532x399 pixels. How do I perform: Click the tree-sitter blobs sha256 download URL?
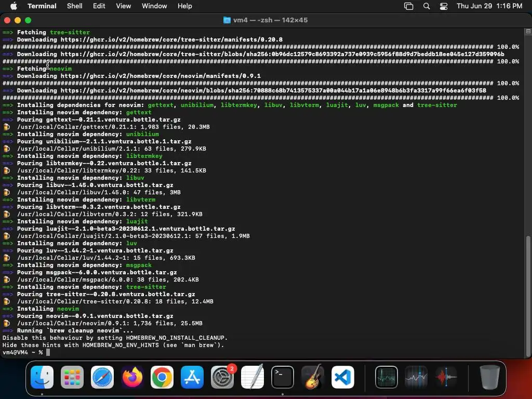point(282,54)
